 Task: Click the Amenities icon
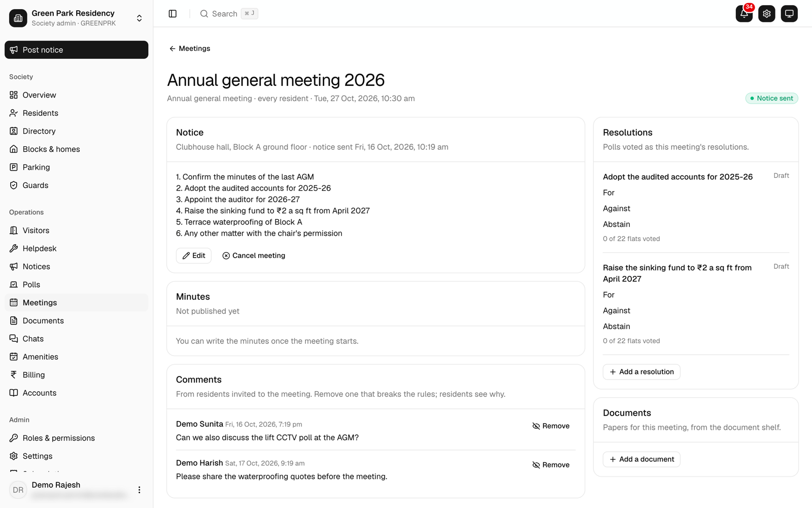coord(14,357)
